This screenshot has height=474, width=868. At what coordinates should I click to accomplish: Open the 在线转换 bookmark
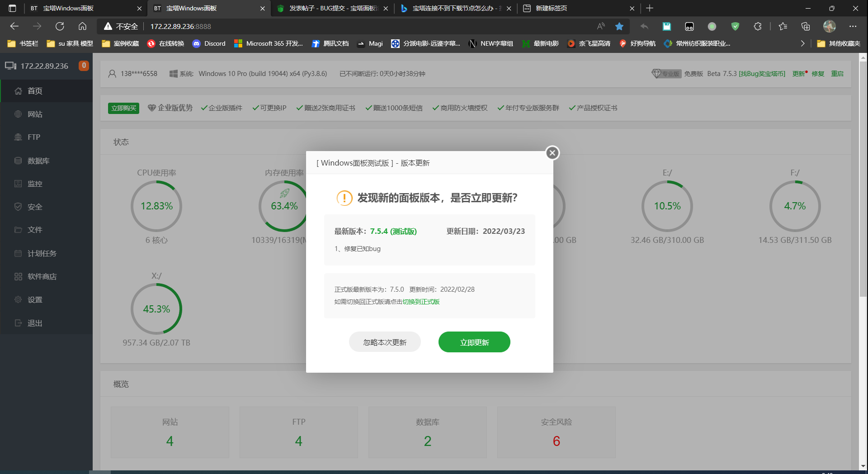tap(166, 43)
